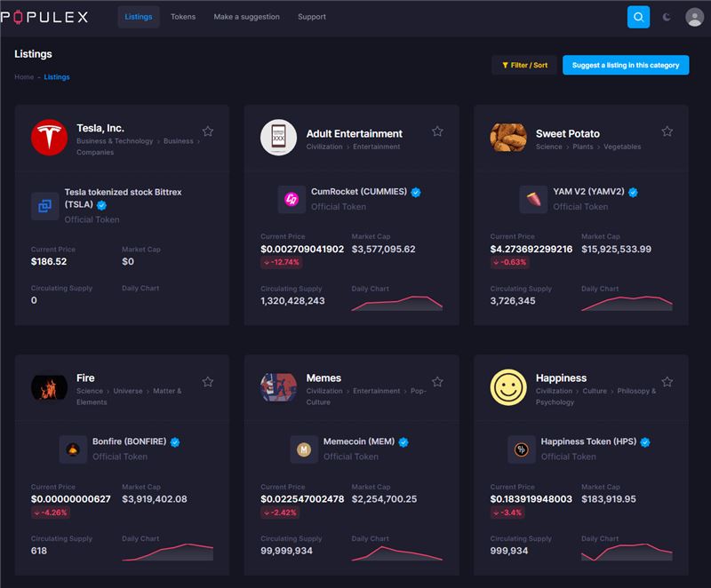The height and width of the screenshot is (588, 711).
Task: Click the Fire listing image
Action: pos(49,388)
